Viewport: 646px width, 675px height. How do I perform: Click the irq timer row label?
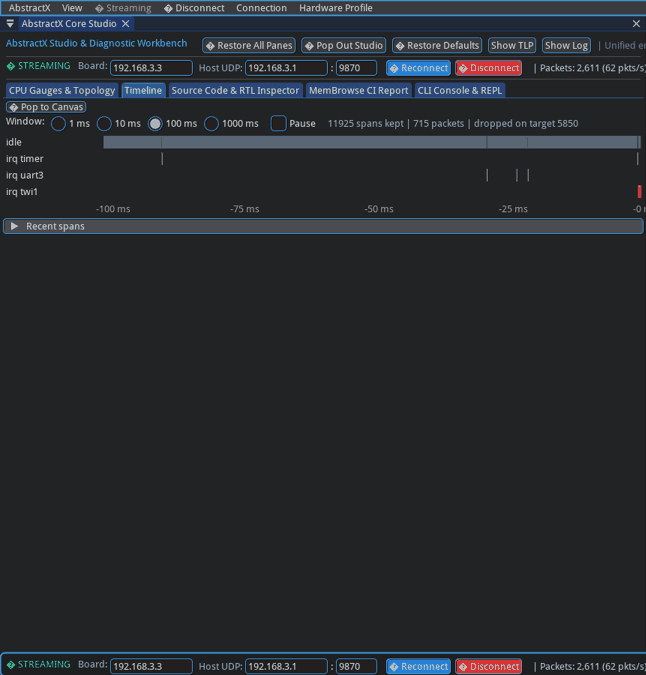click(25, 158)
